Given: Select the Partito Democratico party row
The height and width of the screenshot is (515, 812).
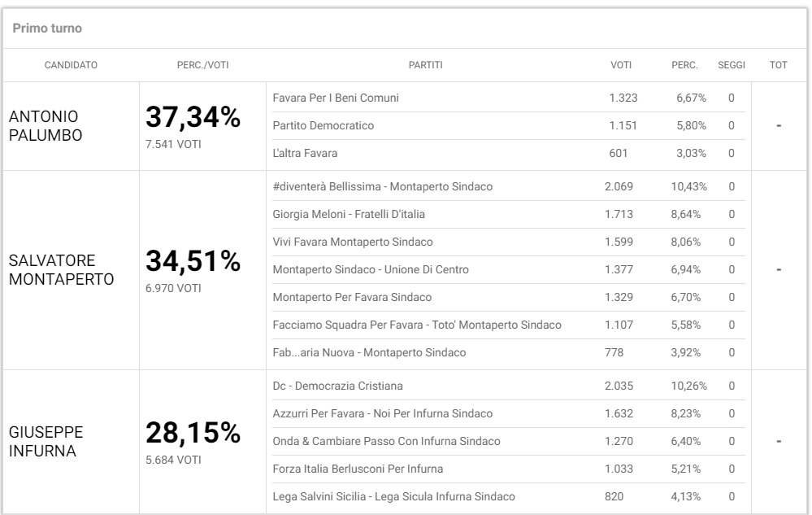Looking at the screenshot, I should pos(509,125).
